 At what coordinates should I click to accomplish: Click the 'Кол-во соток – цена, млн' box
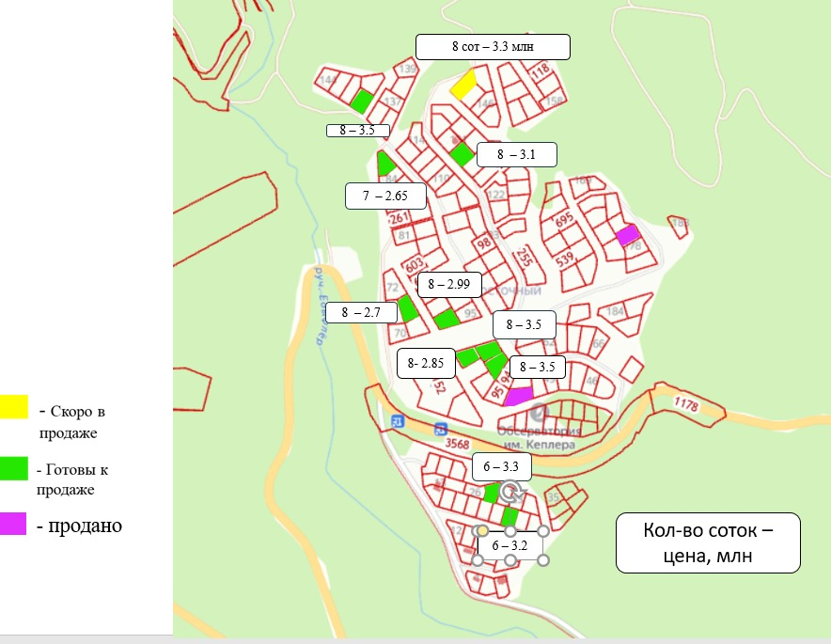[x=707, y=542]
